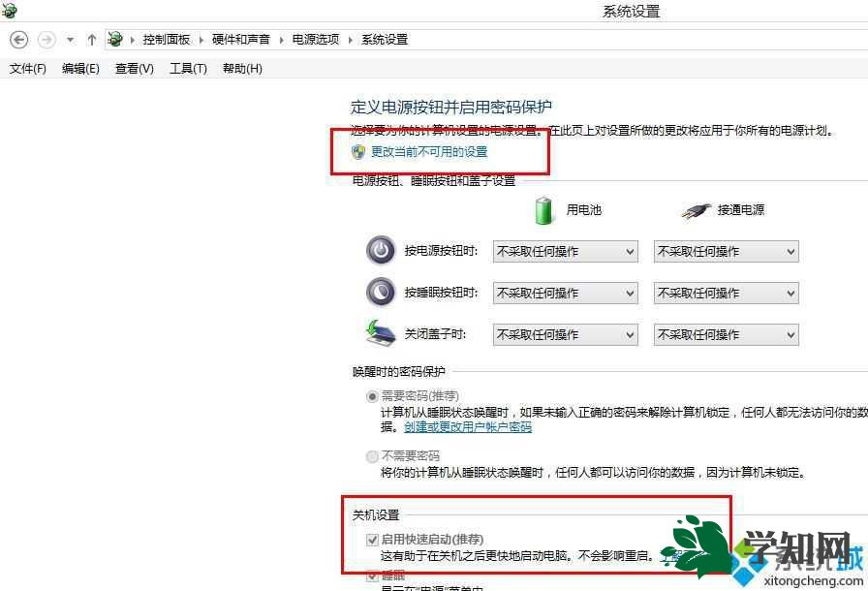
Task: Open the 文件(F) menu
Action: pos(28,69)
